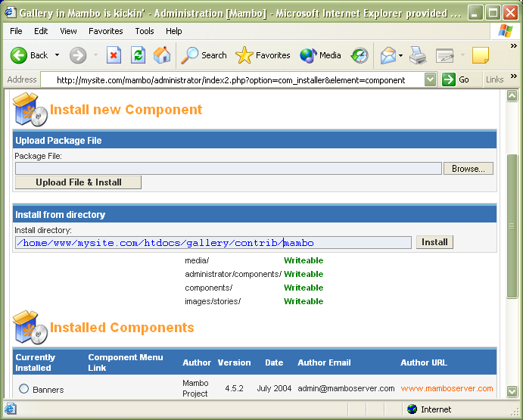The height and width of the screenshot is (420, 523).
Task: Click the vertical scrollbar thumb
Action: coord(512,226)
